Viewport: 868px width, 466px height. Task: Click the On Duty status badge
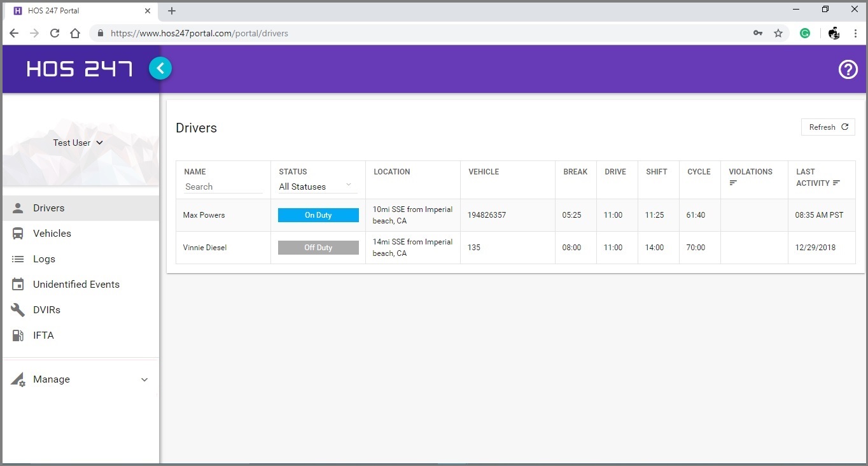tap(318, 215)
